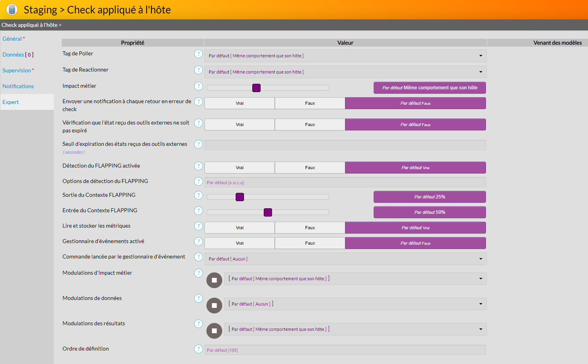
Task: Set Détection du FLAPPING activée to Vrai
Action: click(240, 168)
